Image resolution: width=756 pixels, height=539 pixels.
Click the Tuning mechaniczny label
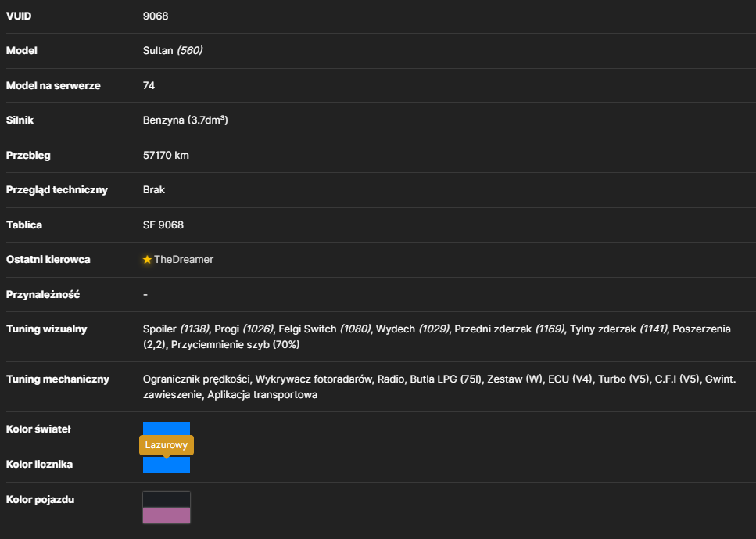point(58,379)
